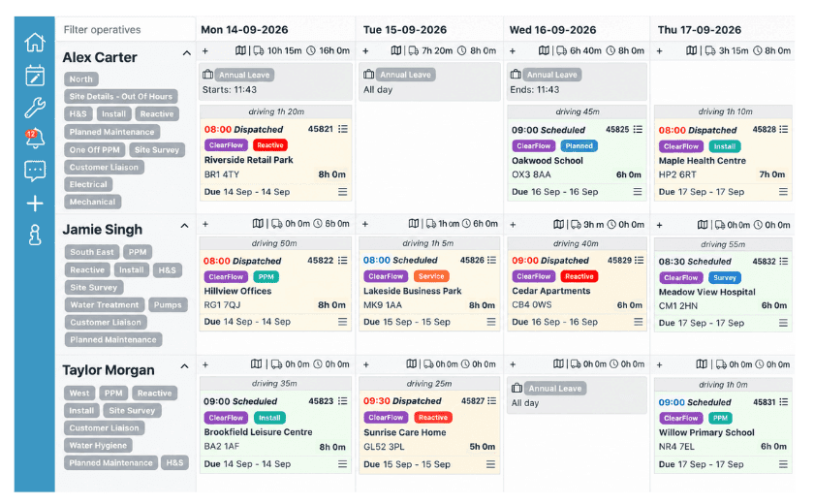This screenshot has width=814, height=504.
Task: Open notifications bell with 12 badge
Action: [x=35, y=138]
